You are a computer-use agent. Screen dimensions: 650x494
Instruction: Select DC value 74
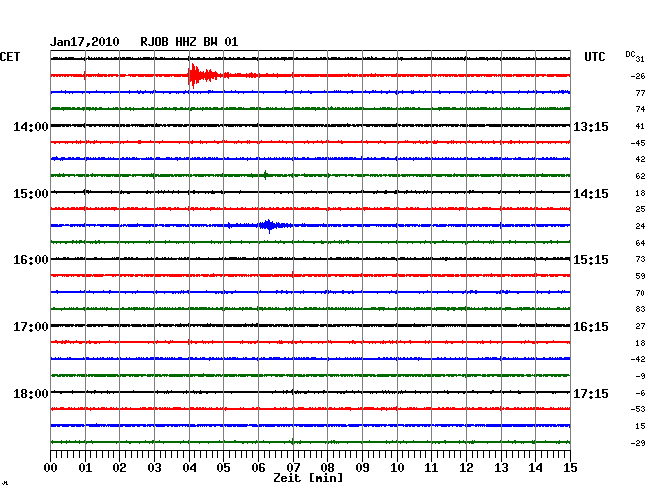coord(640,109)
